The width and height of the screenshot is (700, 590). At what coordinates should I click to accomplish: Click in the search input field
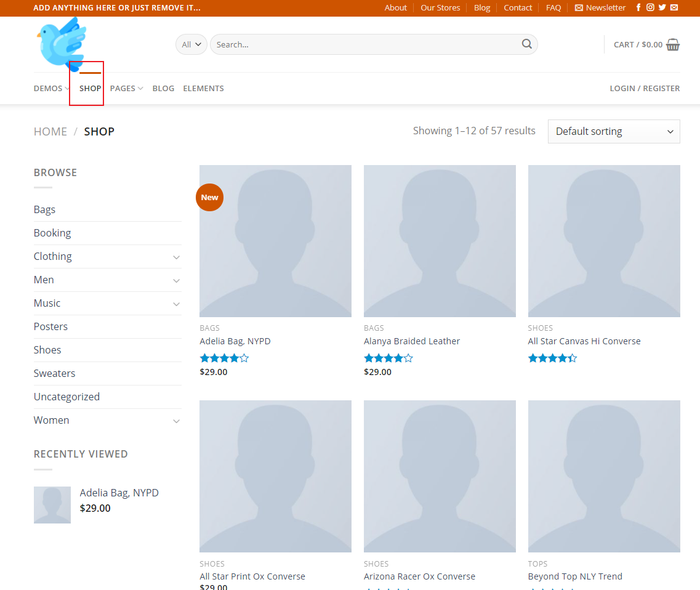pos(363,44)
